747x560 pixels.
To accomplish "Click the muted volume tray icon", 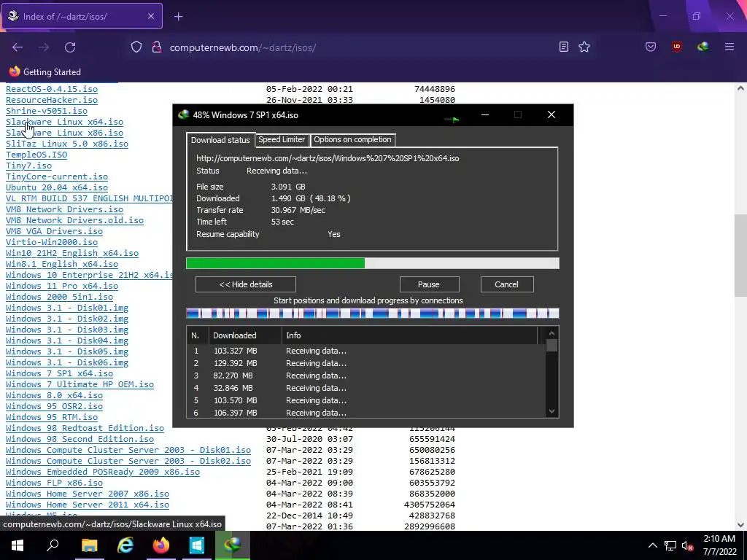I will (x=687, y=545).
